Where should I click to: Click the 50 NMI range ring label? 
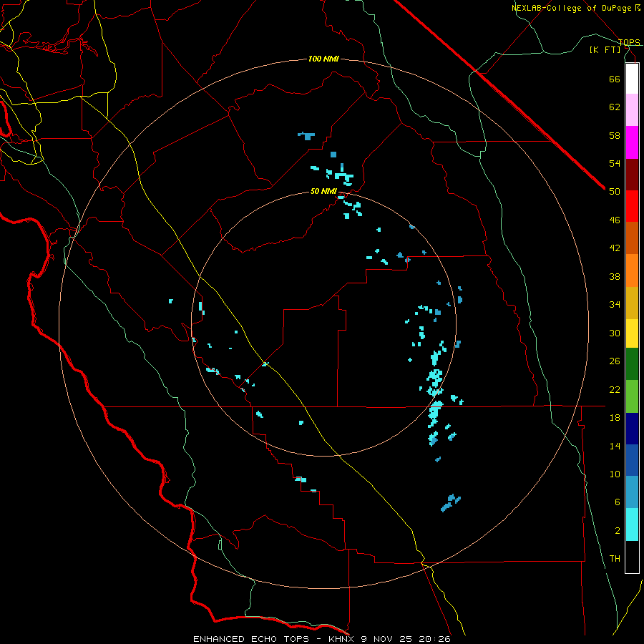[x=323, y=191]
